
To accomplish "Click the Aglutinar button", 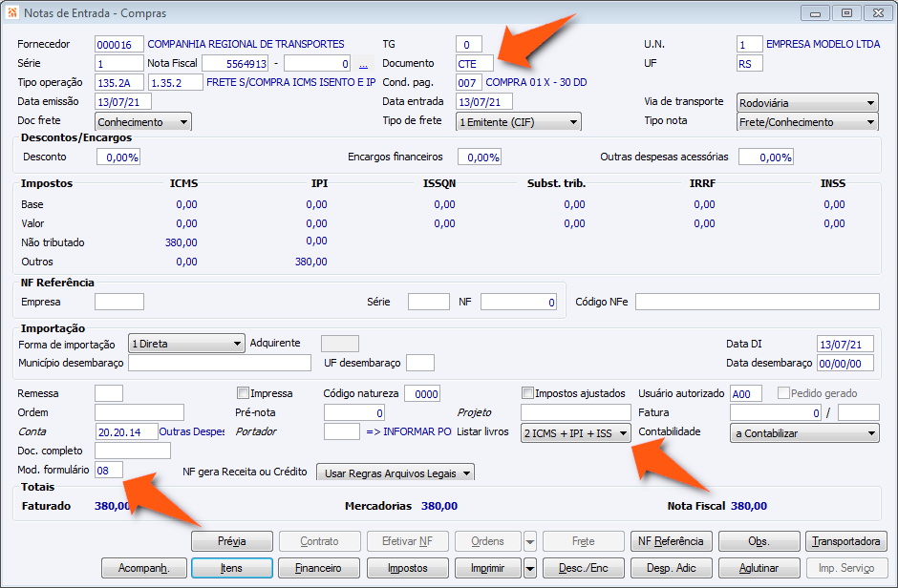I will click(x=759, y=568).
